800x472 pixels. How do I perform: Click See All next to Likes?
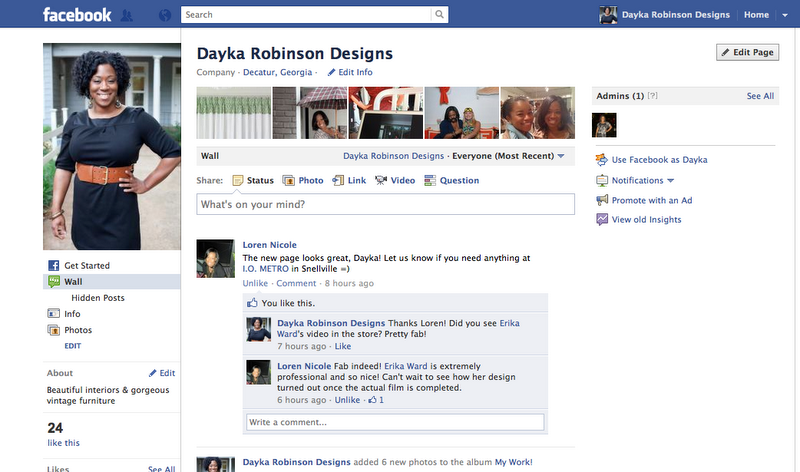point(161,468)
